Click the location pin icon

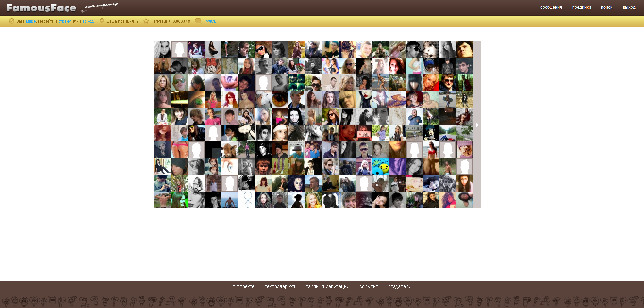click(x=102, y=21)
